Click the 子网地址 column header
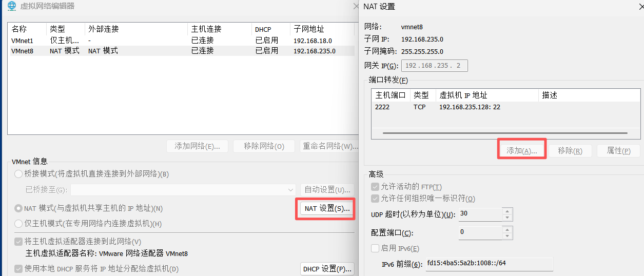 [x=322, y=29]
